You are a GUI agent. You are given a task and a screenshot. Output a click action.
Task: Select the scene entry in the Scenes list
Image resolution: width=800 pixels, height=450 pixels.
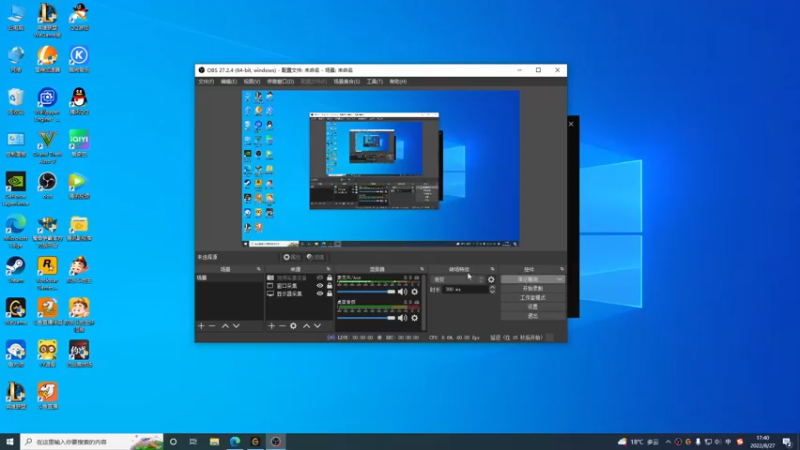[x=230, y=278]
